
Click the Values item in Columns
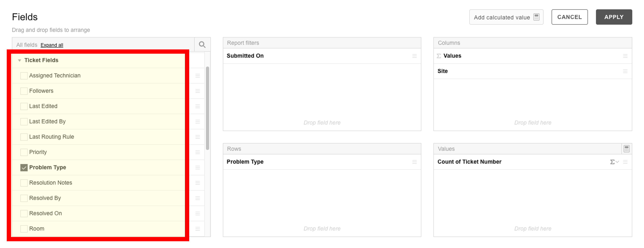(x=533, y=56)
